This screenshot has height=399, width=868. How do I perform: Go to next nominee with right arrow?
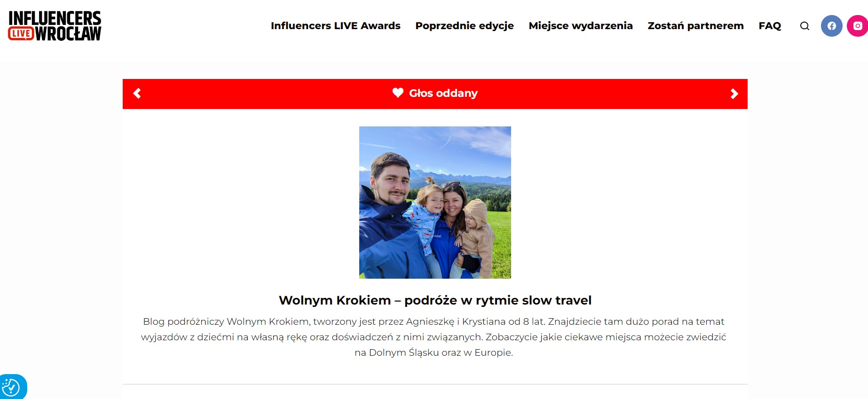tap(734, 94)
